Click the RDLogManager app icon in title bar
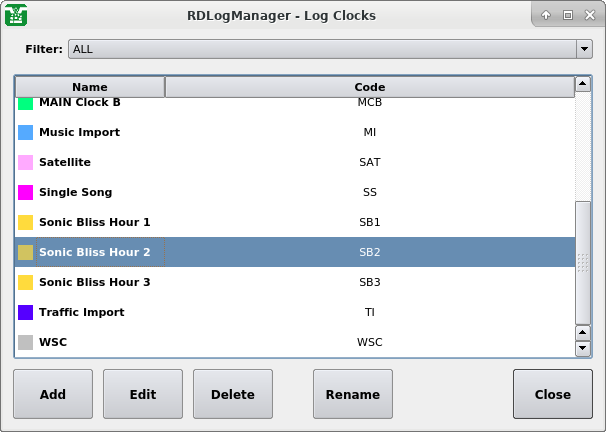Screen dimensions: 606x432 pos(16,15)
